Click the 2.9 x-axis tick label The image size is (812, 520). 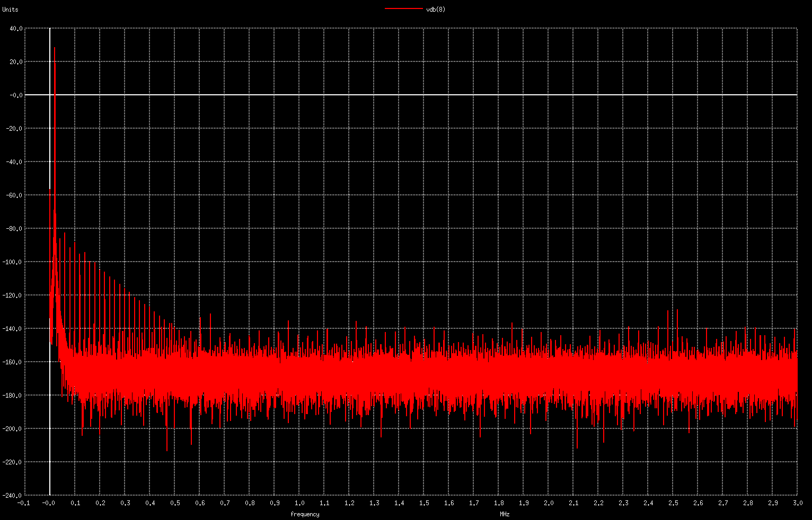773,503
